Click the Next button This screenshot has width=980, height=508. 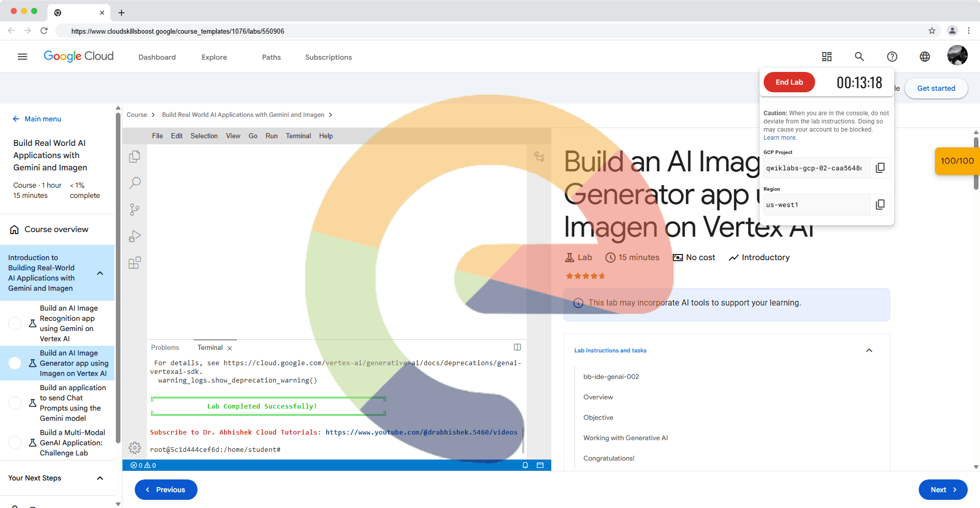pos(943,490)
